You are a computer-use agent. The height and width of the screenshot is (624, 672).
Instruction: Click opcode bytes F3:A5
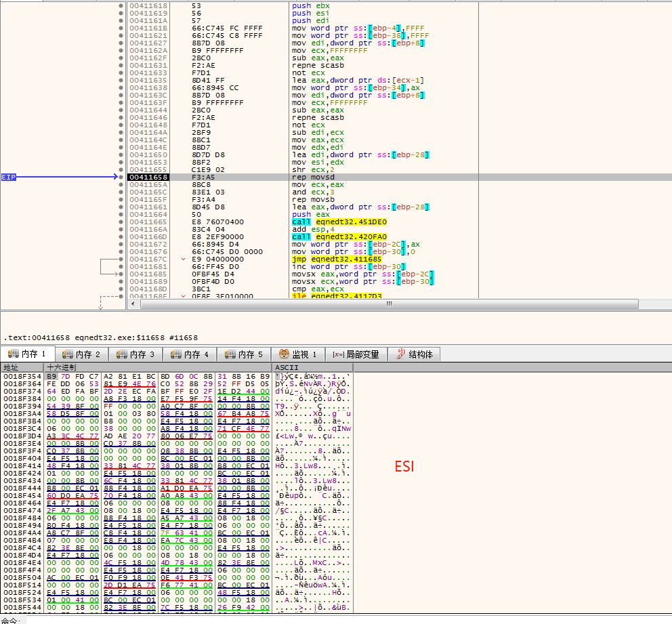[x=203, y=178]
